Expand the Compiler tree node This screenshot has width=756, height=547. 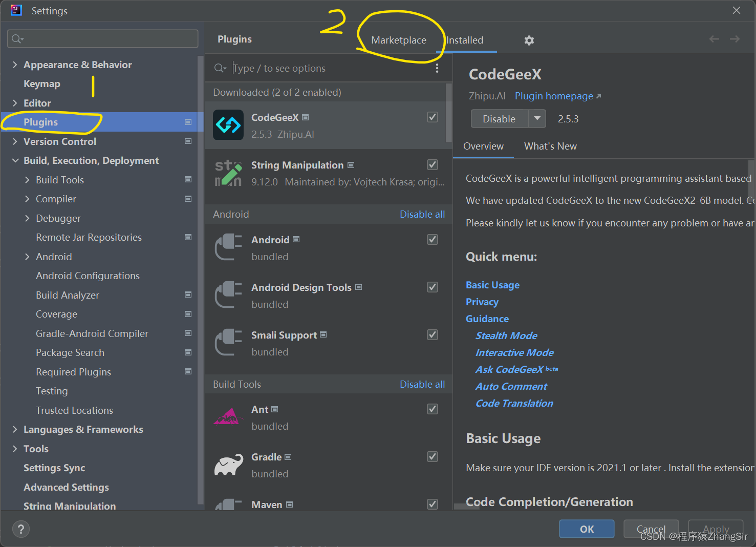coord(27,199)
